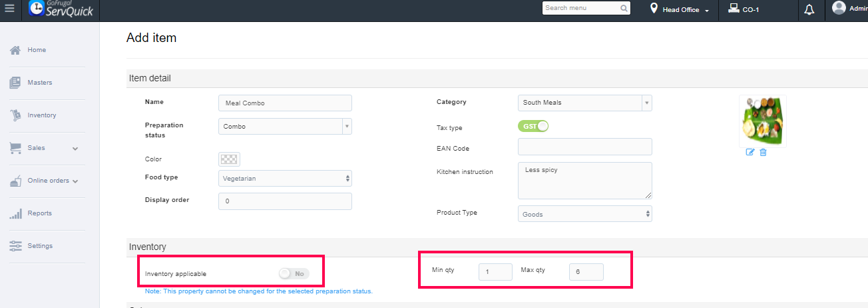Click the Admin user avatar icon
Screen dimensions: 868x308
(x=839, y=8)
